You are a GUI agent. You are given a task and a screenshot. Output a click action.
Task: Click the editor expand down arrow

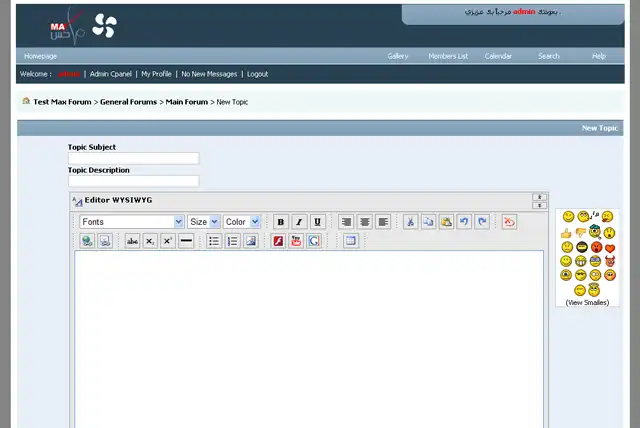point(539,206)
